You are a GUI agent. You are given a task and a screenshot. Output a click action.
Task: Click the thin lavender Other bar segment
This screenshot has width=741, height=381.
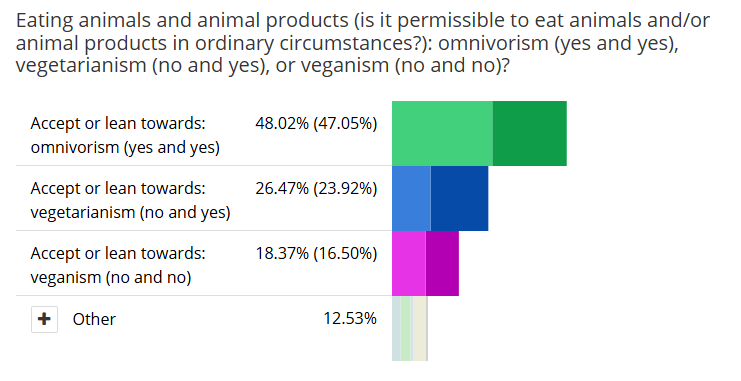pos(412,329)
